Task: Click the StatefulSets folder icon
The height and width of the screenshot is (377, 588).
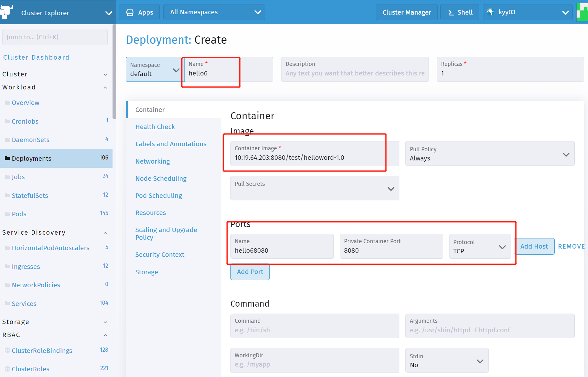Action: [8, 195]
